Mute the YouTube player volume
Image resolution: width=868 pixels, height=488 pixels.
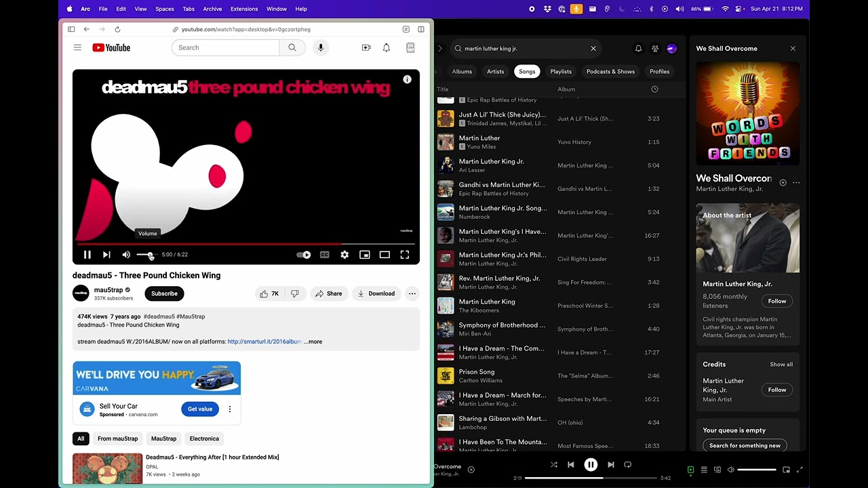[x=126, y=255]
